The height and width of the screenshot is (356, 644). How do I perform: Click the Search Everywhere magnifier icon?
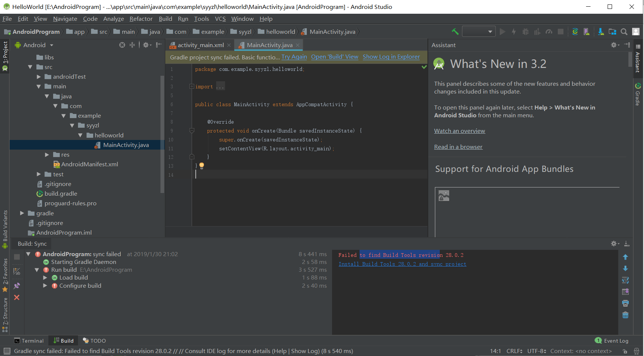(x=624, y=32)
